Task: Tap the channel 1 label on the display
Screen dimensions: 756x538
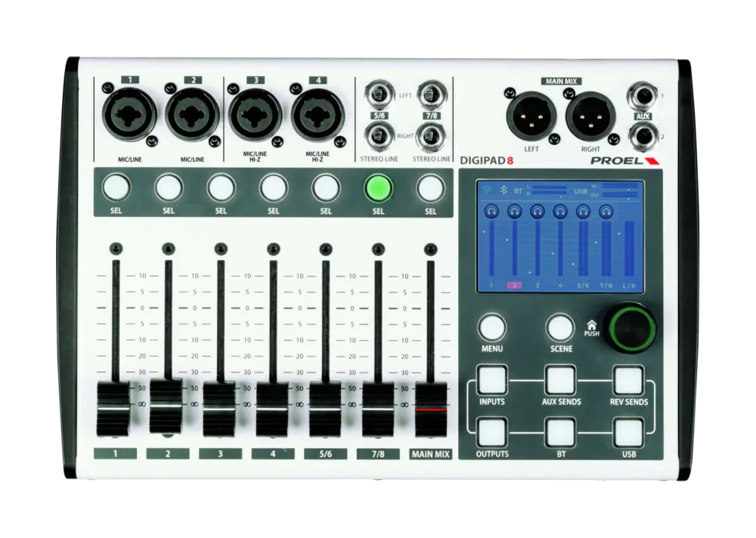Action: (x=491, y=286)
